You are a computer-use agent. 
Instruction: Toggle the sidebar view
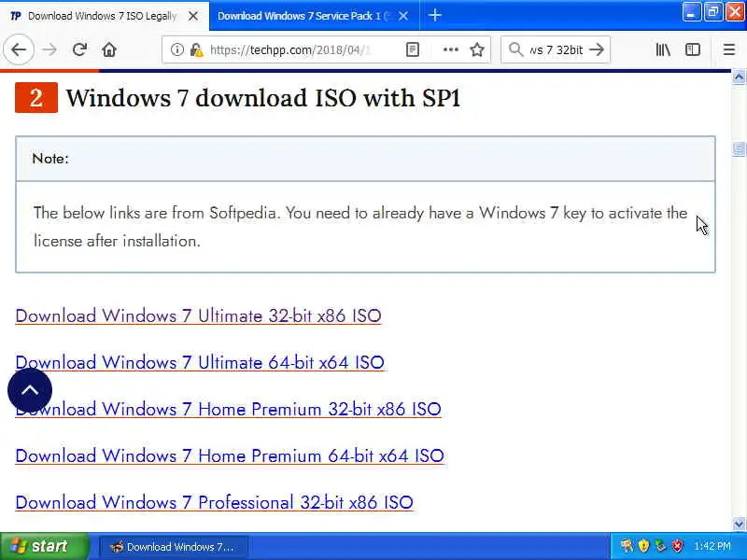point(693,49)
